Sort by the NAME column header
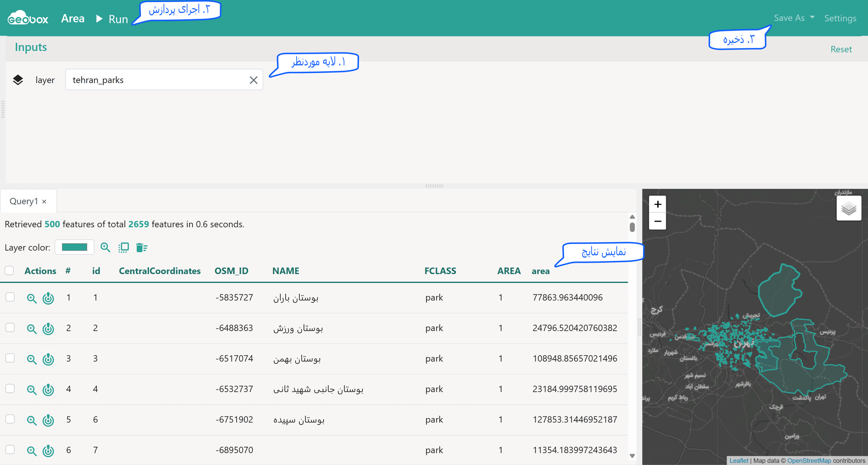The width and height of the screenshot is (868, 465). (285, 271)
